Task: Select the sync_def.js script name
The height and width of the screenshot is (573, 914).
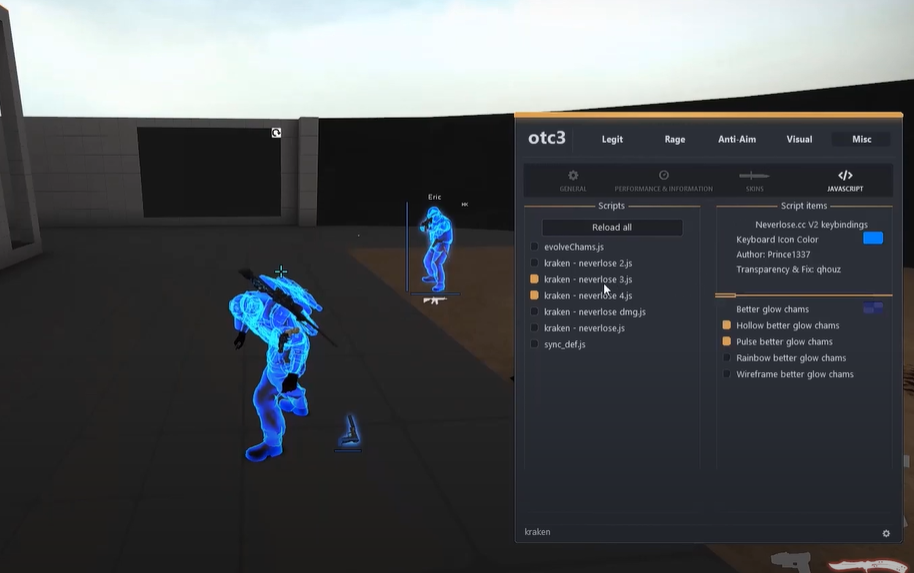Action: (x=564, y=344)
